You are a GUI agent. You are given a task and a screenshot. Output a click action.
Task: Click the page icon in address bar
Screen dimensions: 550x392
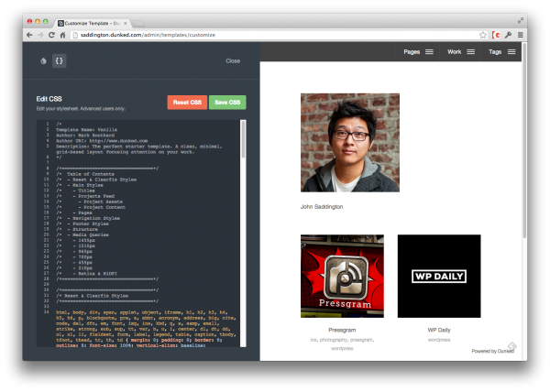click(x=75, y=35)
